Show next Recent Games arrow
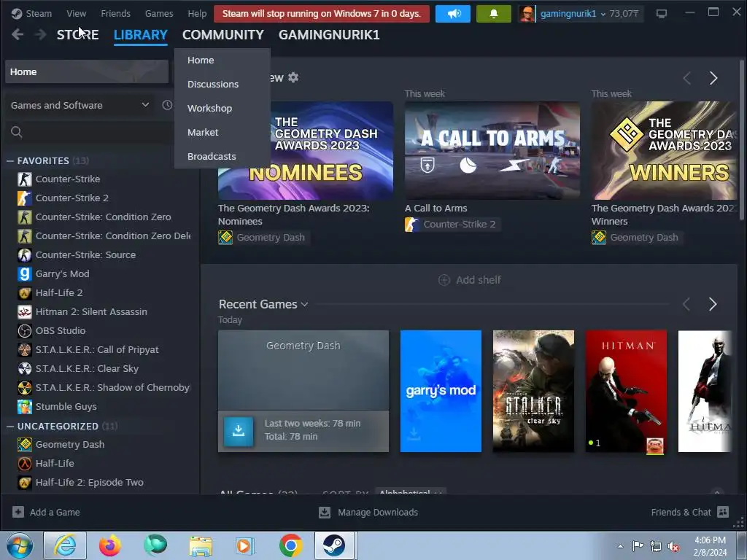The height and width of the screenshot is (560, 747). pos(713,304)
